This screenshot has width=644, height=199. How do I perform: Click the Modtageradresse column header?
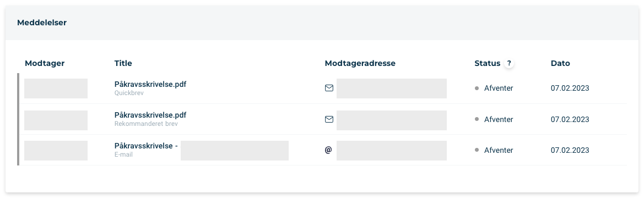(x=360, y=63)
